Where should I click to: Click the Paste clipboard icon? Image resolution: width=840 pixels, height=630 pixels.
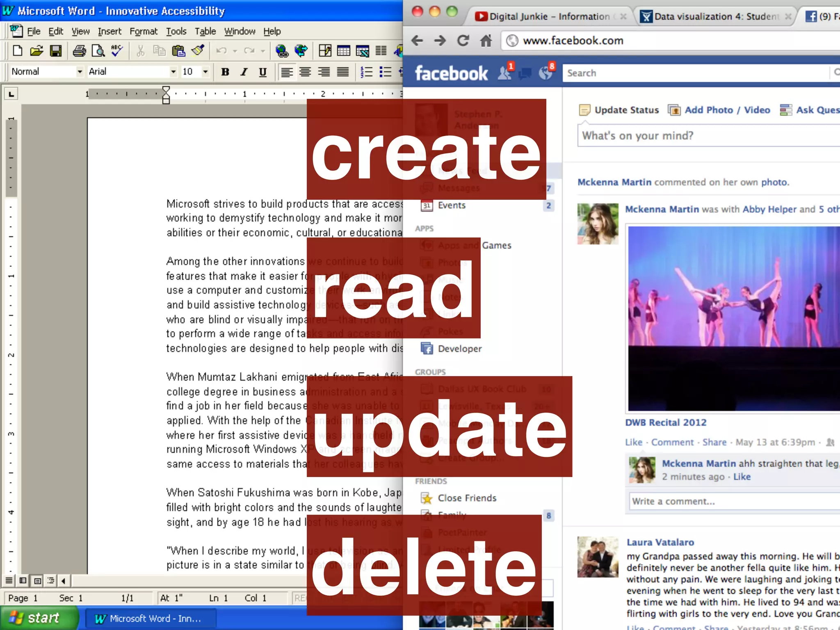178,51
